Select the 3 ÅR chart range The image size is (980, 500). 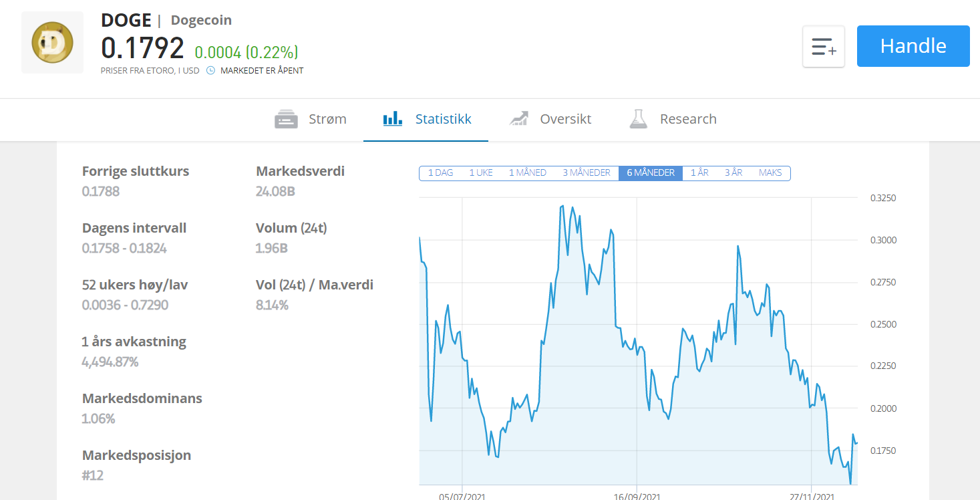[733, 173]
